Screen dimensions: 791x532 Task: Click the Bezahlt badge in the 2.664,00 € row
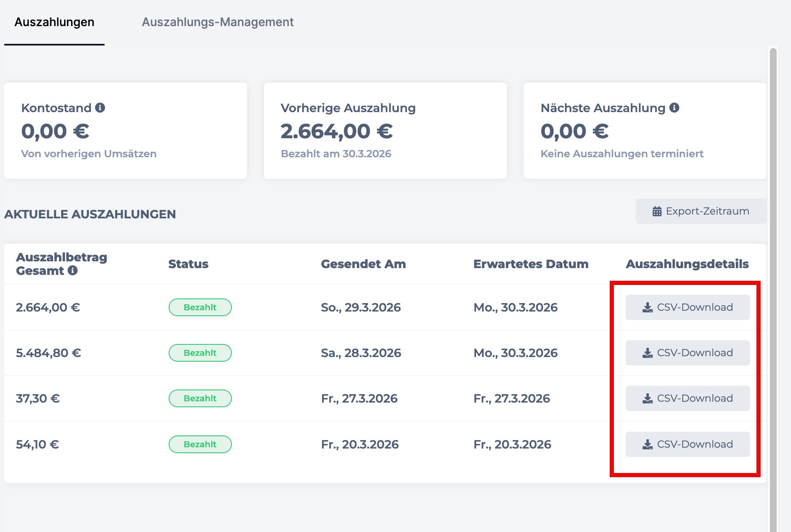click(200, 307)
